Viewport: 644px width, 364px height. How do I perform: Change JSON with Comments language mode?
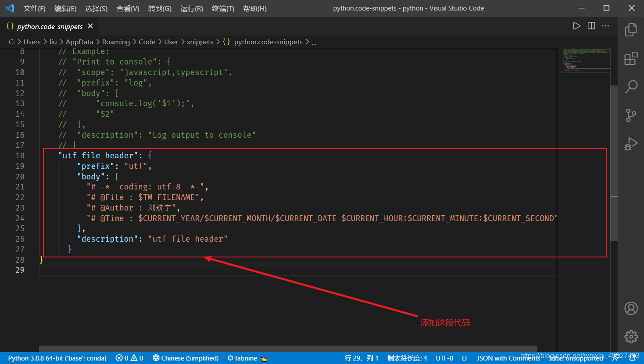click(508, 358)
